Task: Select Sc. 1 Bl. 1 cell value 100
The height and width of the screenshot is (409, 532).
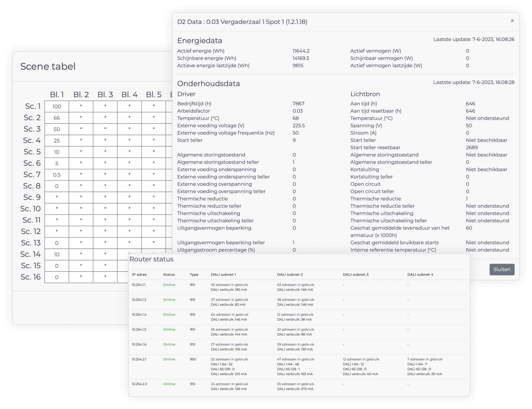Action: tap(57, 106)
